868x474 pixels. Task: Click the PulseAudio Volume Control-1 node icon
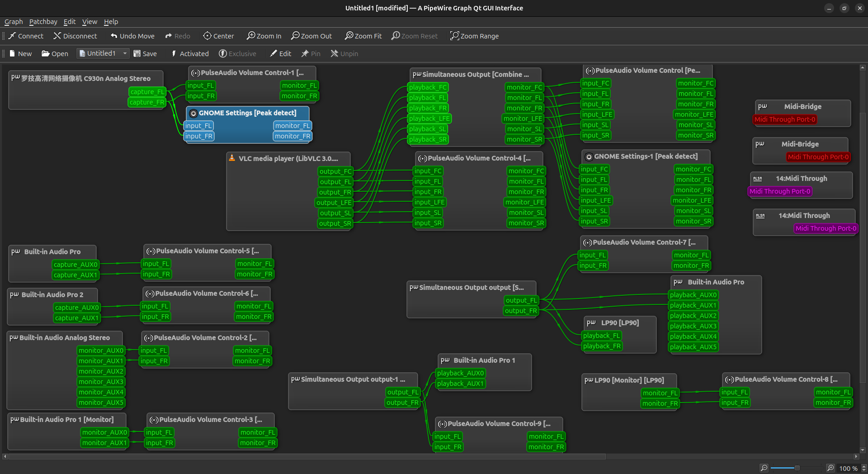tap(195, 73)
